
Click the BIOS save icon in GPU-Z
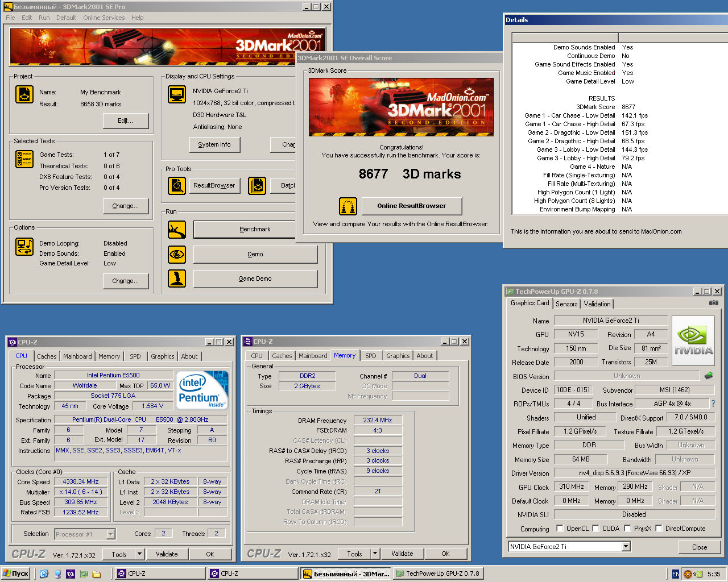tap(709, 376)
